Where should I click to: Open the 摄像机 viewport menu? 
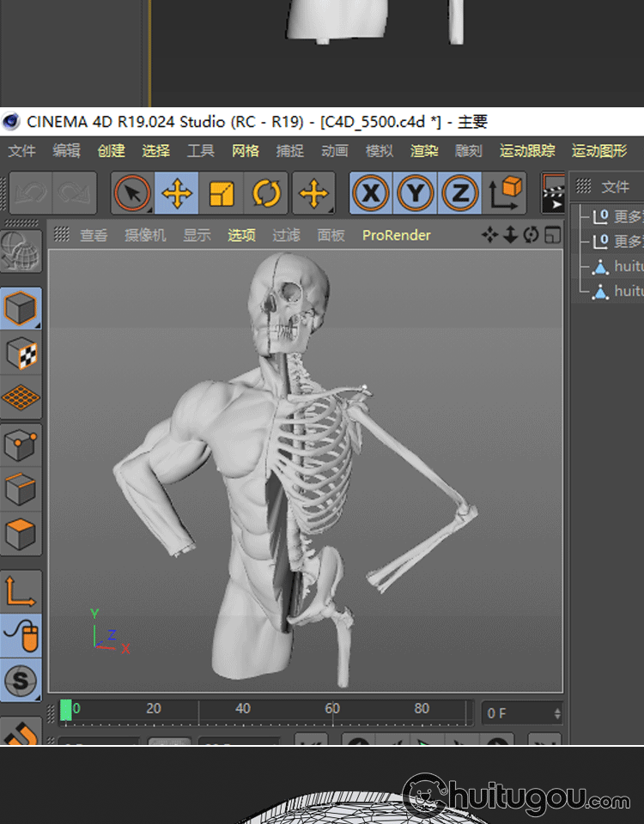(x=145, y=235)
